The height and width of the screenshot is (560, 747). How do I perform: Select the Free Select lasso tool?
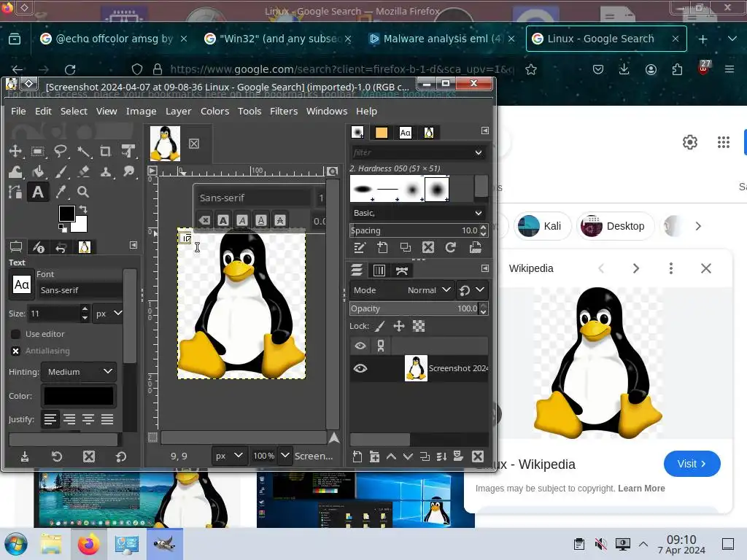[x=60, y=152]
